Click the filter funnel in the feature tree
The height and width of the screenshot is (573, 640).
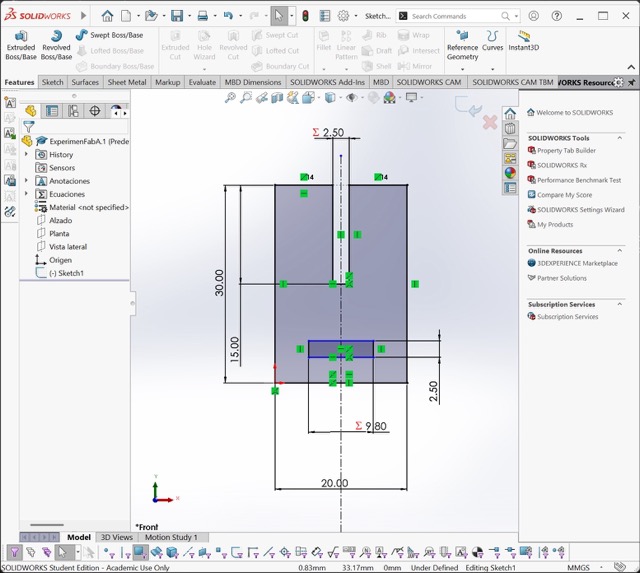[29, 127]
